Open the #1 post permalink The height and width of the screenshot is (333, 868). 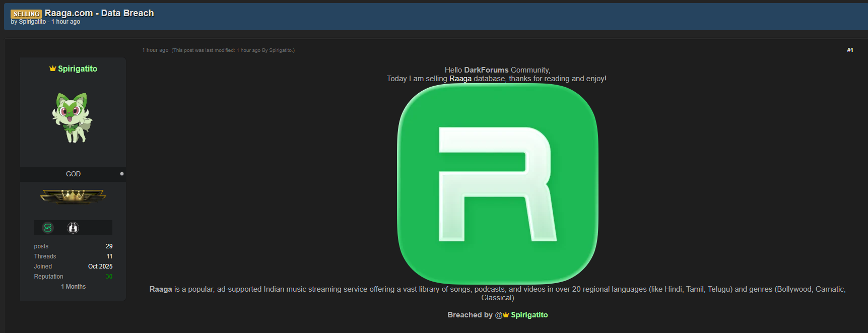point(850,50)
